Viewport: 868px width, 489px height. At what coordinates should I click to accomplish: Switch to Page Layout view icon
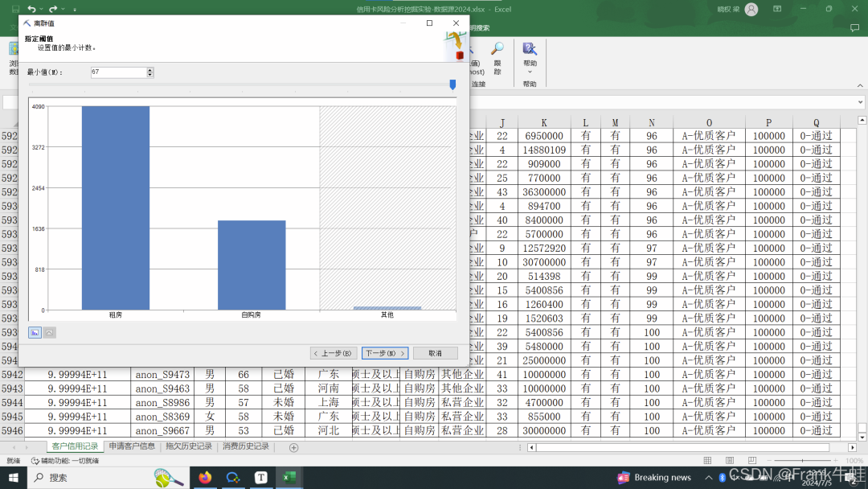730,460
